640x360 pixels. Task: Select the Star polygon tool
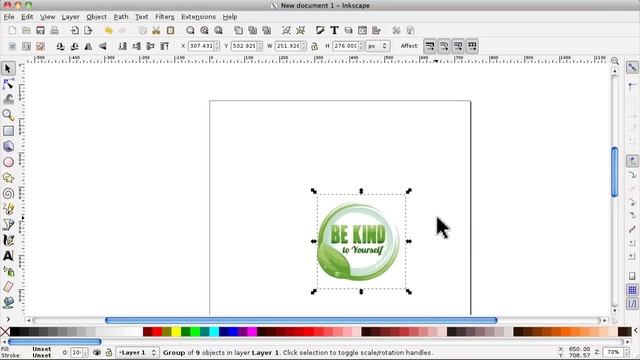coord(8,178)
